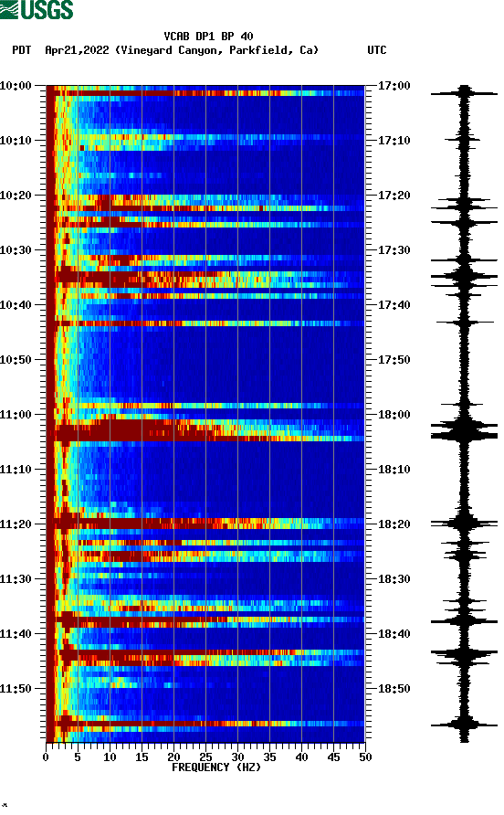Click the "11:20" PDT time label
Viewport: 504px width, 815px height.
(16, 524)
